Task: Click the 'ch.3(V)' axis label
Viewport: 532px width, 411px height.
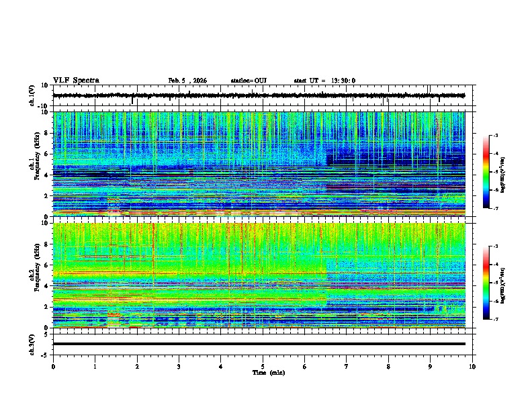Action: click(x=32, y=345)
